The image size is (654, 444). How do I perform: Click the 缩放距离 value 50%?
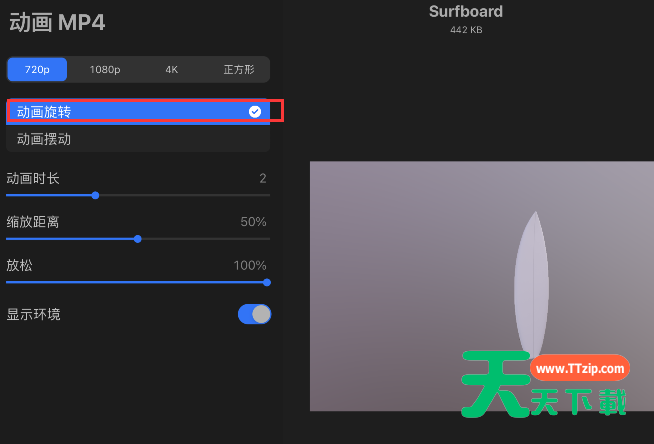coord(253,222)
